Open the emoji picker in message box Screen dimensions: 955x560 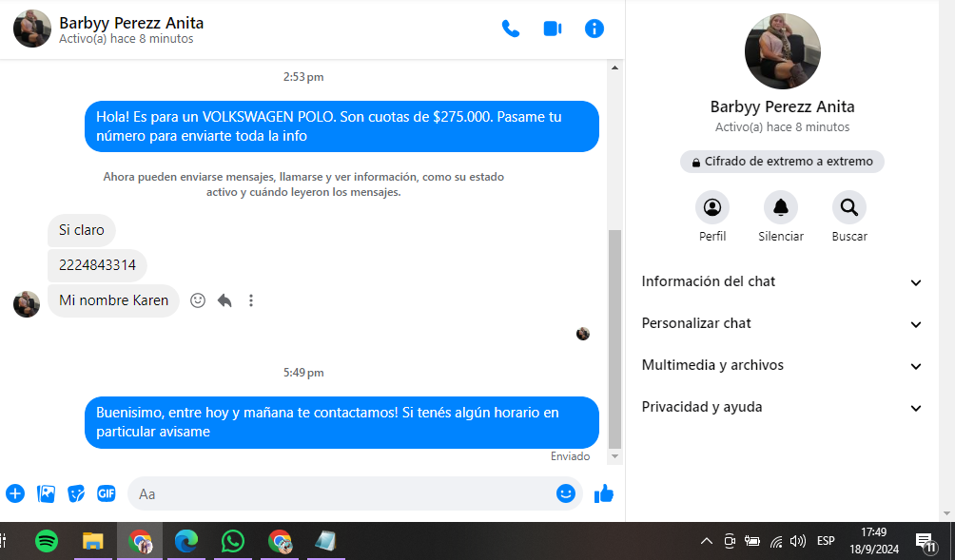tap(566, 493)
